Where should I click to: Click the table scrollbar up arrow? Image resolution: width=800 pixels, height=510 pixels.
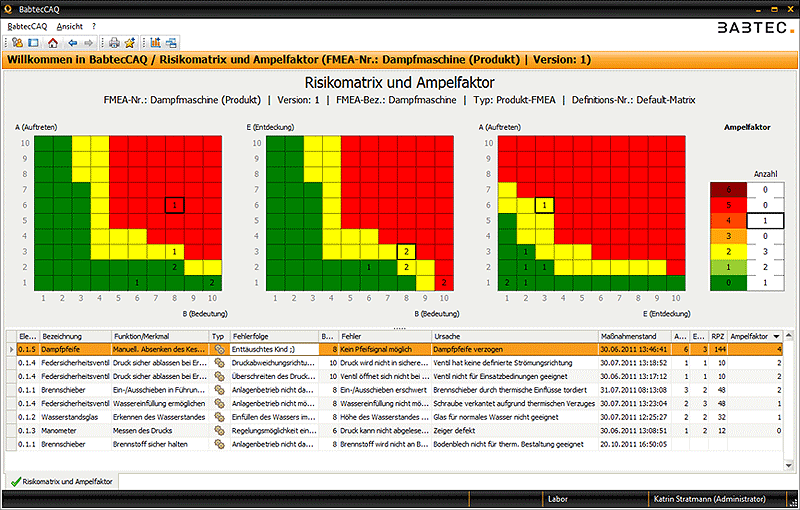coord(789,336)
